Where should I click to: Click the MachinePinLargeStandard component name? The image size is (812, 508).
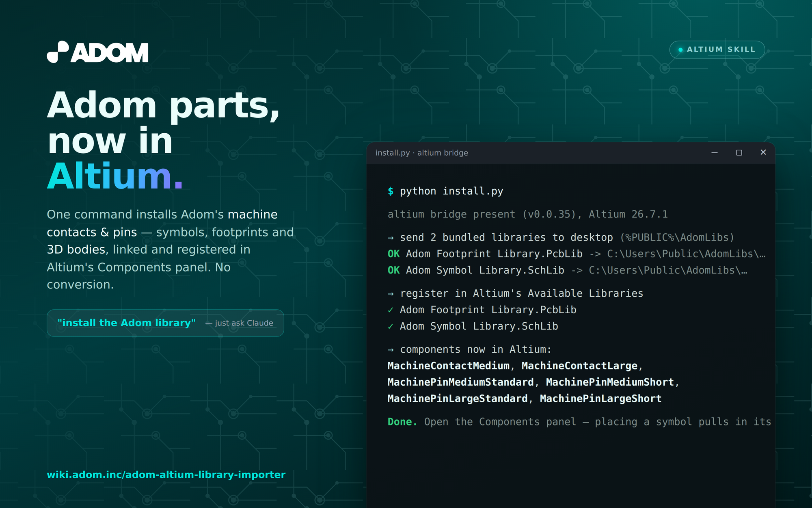(458, 399)
